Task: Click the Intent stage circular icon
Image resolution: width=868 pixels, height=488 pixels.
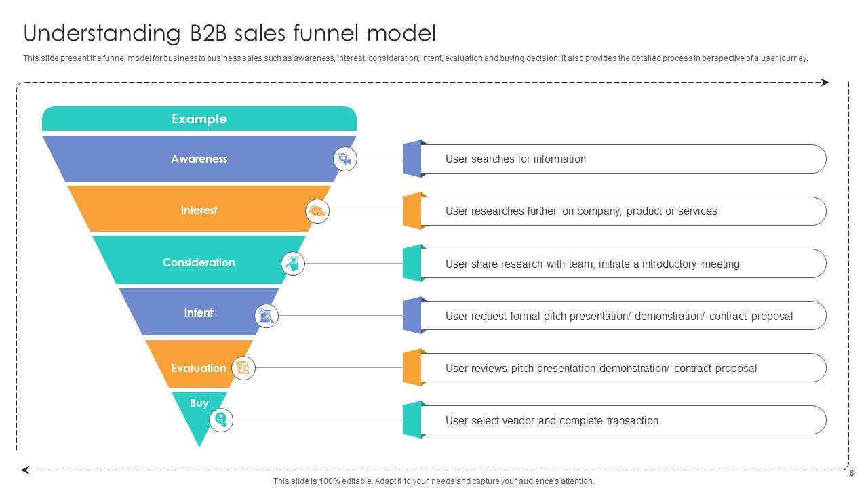Action: pyautogui.click(x=267, y=316)
